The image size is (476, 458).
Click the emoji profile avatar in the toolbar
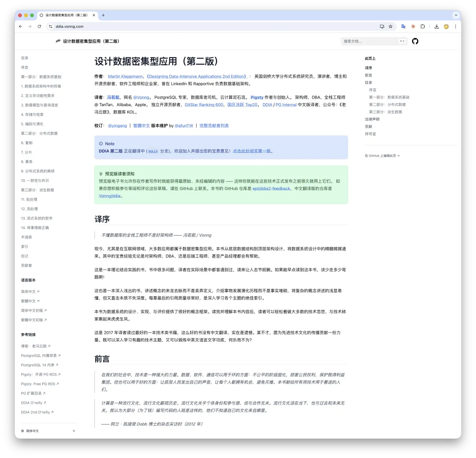[x=446, y=26]
